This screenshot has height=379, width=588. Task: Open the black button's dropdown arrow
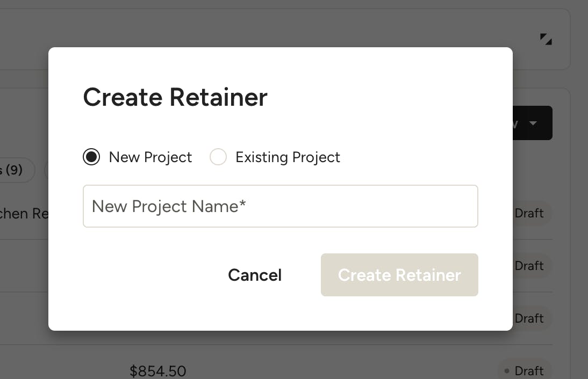(x=533, y=123)
